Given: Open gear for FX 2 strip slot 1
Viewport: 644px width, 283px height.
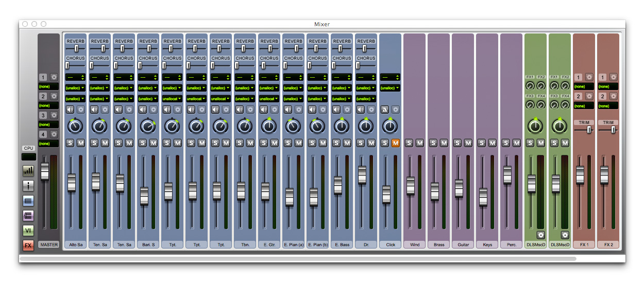Looking at the screenshot, I should point(614,77).
